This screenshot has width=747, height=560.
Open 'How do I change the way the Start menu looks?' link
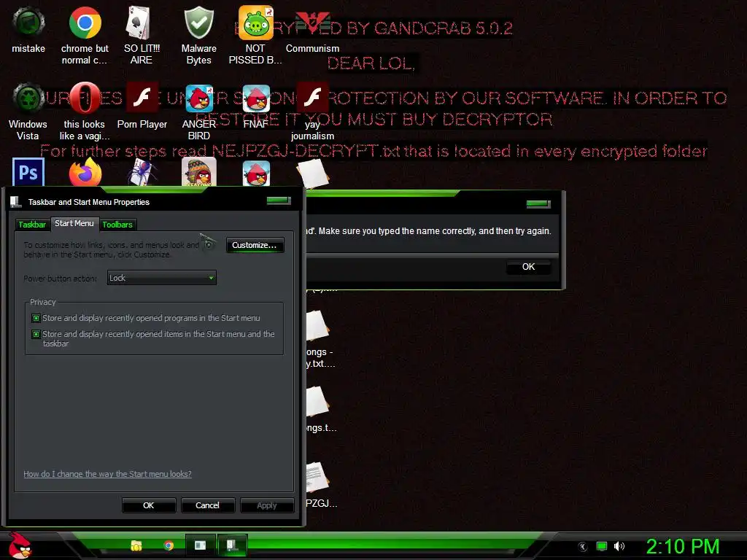(x=108, y=474)
